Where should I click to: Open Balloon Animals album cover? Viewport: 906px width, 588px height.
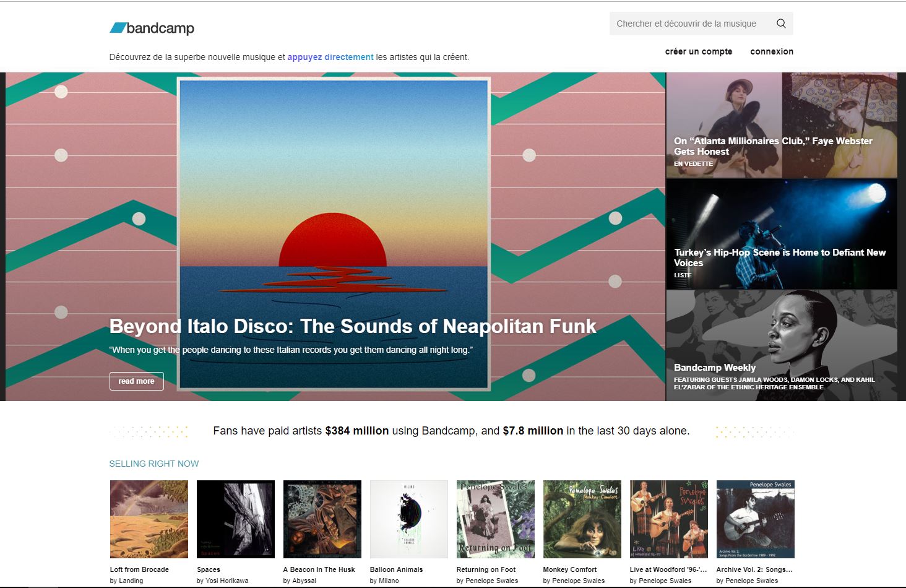409,519
